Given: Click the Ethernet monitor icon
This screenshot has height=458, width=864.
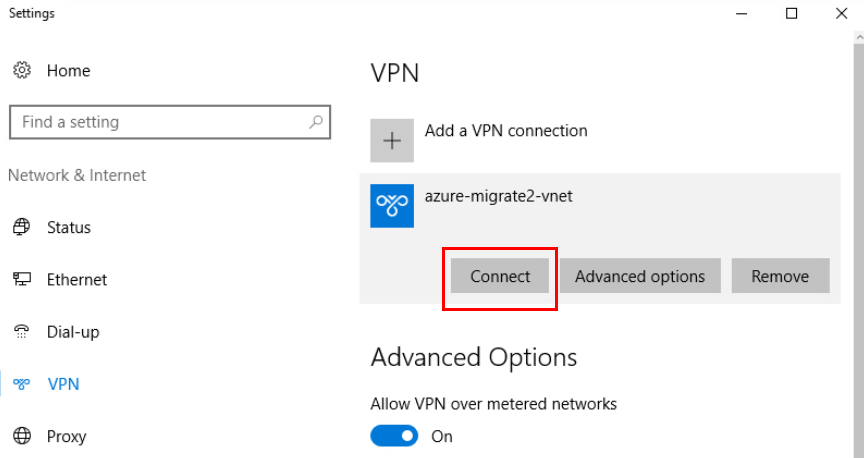Looking at the screenshot, I should click(x=22, y=279).
